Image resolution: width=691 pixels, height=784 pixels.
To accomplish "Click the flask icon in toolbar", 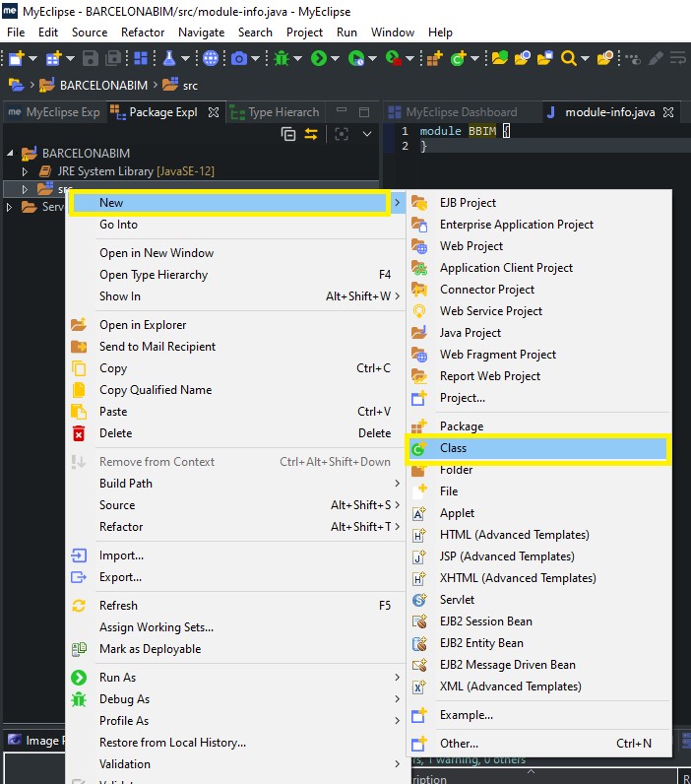I will (x=169, y=58).
